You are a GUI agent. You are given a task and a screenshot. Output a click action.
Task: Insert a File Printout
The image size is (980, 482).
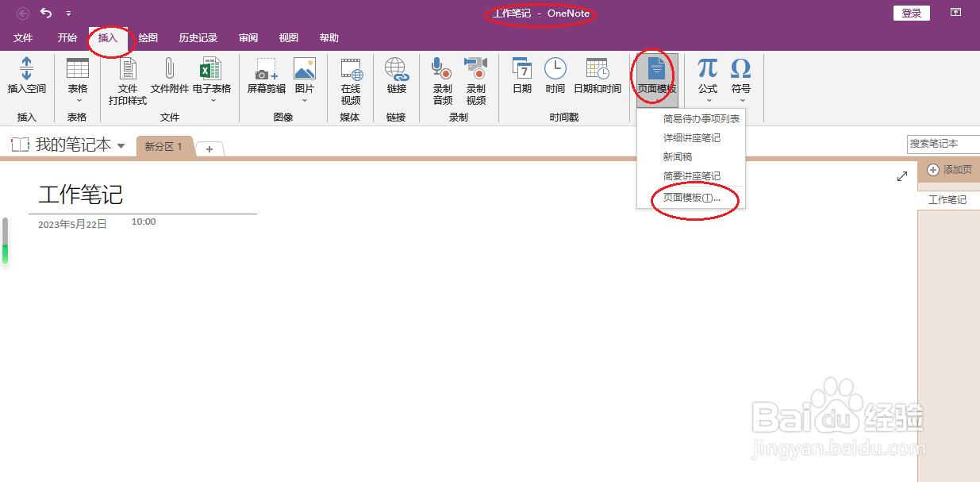[x=128, y=69]
